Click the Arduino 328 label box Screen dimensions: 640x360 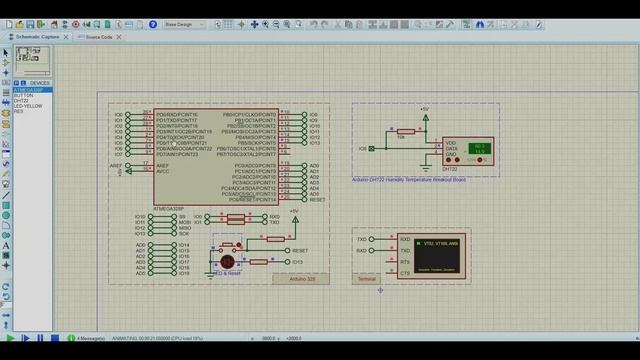[301, 279]
